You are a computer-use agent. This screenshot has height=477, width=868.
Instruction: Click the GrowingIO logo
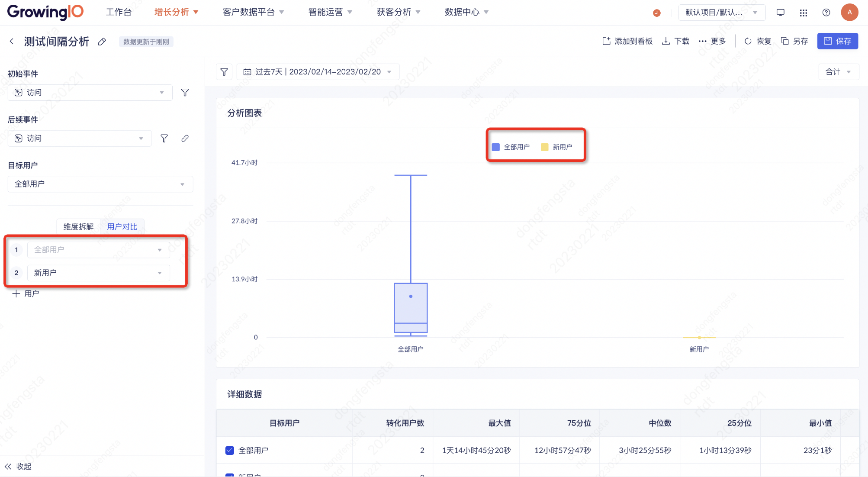click(45, 12)
